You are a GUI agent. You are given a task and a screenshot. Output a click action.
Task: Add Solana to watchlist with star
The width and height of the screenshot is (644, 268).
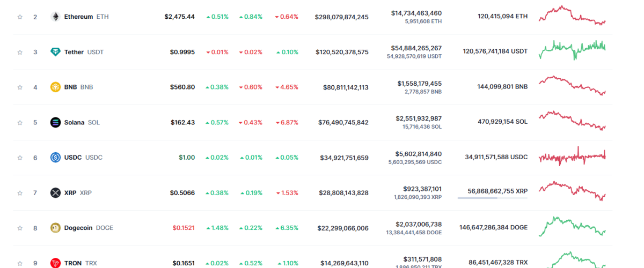click(20, 122)
